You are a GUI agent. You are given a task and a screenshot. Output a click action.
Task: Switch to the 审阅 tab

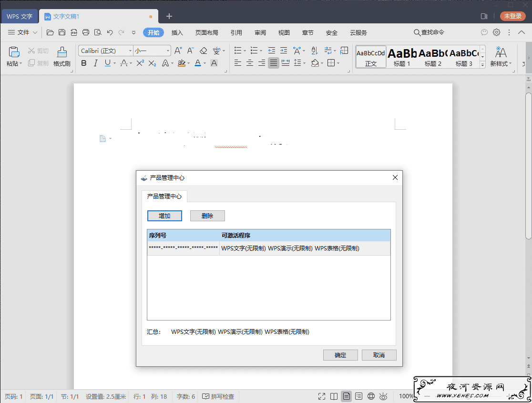click(x=260, y=32)
